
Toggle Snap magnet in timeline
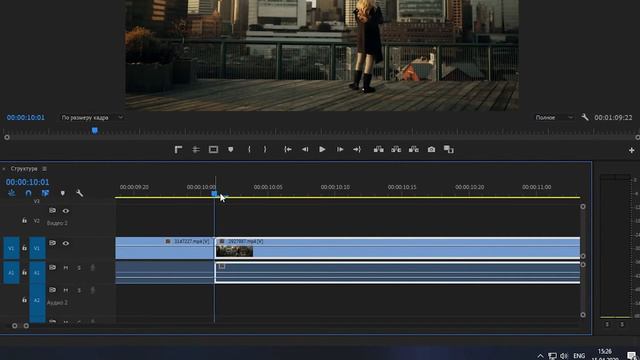[x=28, y=193]
